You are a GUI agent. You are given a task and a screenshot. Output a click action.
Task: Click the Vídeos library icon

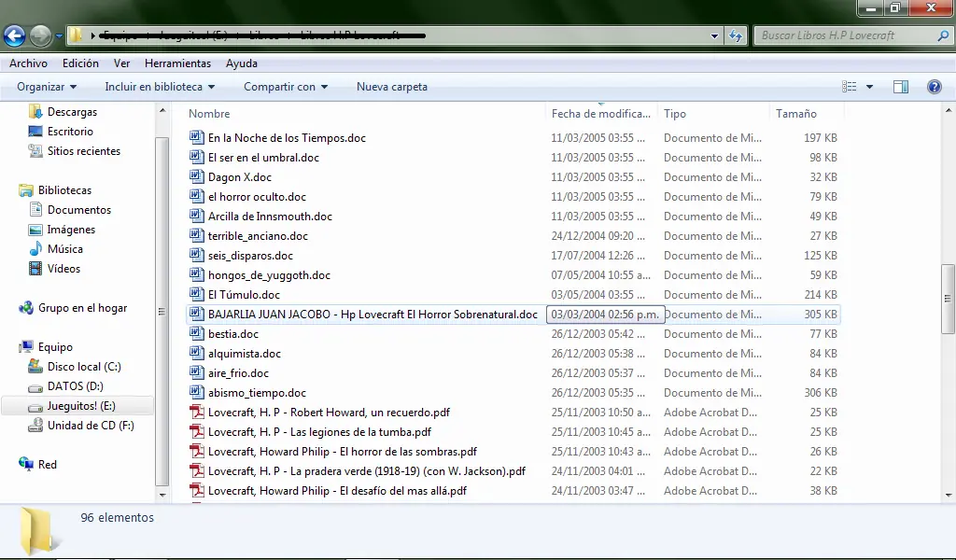[x=36, y=269]
